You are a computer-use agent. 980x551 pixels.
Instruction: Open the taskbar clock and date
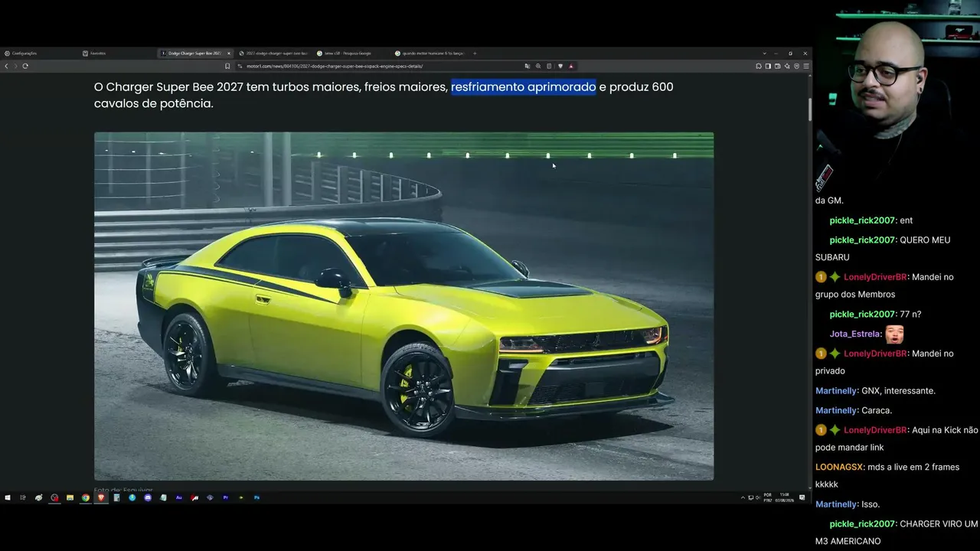[784, 497]
